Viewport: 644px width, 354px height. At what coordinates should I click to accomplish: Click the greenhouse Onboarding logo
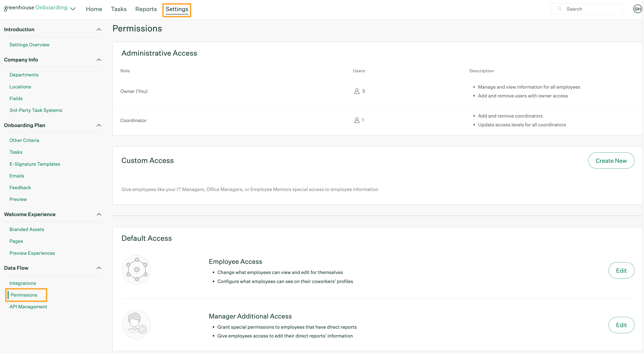36,8
